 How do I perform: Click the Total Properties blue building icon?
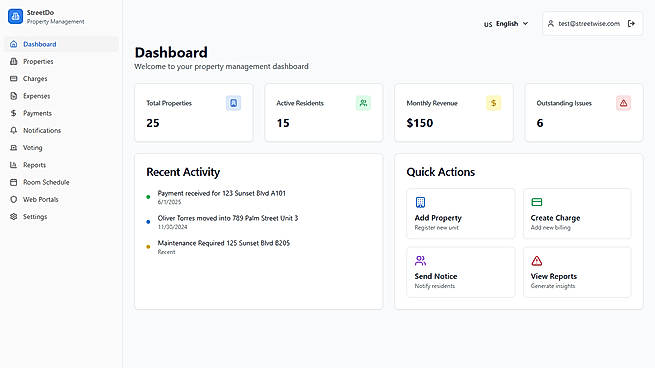click(234, 103)
